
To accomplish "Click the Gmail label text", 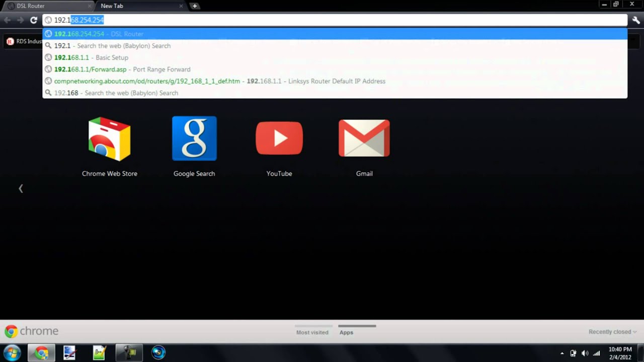I will pyautogui.click(x=364, y=173).
